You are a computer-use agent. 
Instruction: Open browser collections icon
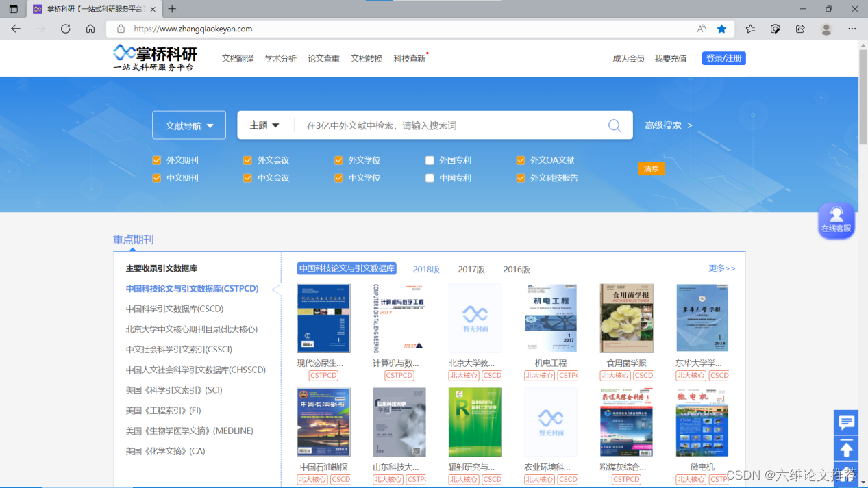pyautogui.click(x=776, y=29)
